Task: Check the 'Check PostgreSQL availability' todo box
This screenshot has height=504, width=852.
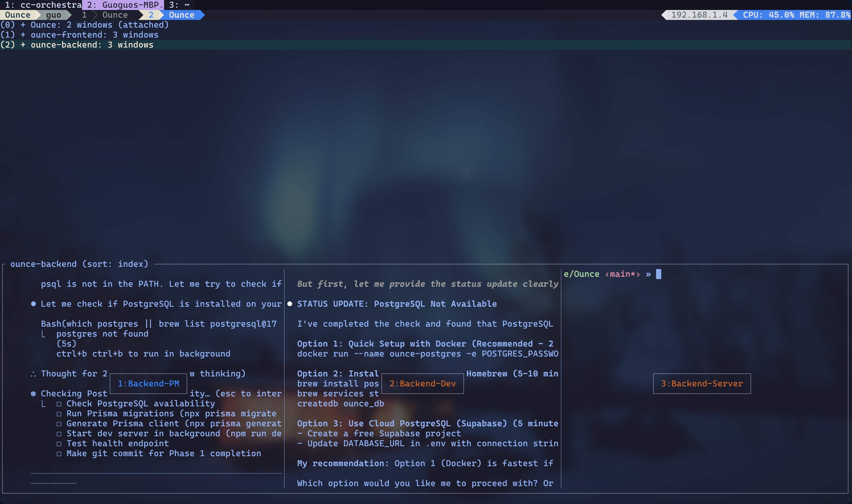Action: click(59, 404)
